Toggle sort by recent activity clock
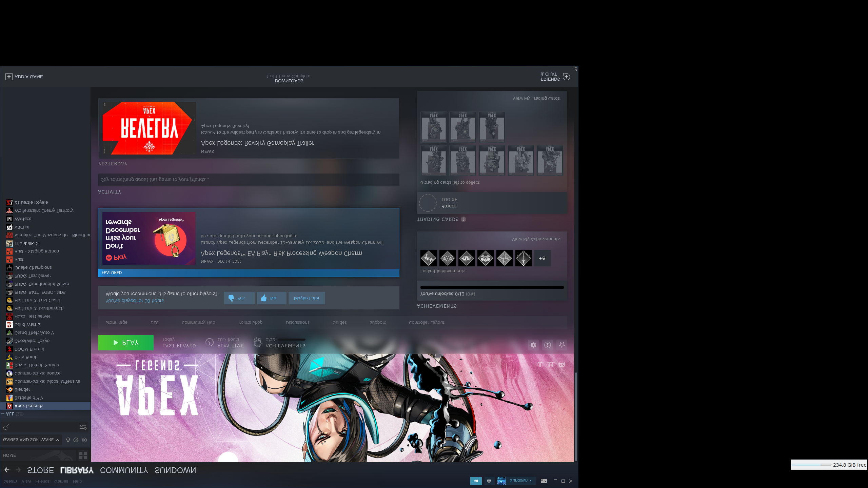The image size is (868, 488). pyautogui.click(x=76, y=440)
